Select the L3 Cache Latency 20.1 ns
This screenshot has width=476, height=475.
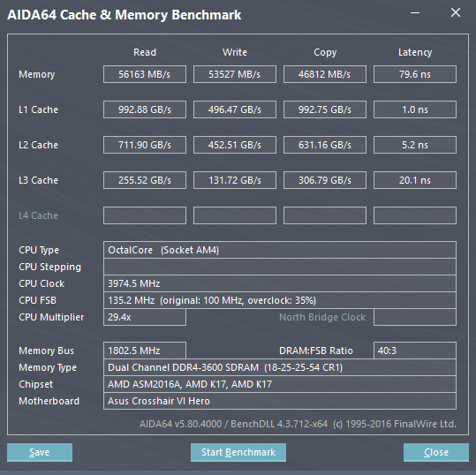pos(415,180)
